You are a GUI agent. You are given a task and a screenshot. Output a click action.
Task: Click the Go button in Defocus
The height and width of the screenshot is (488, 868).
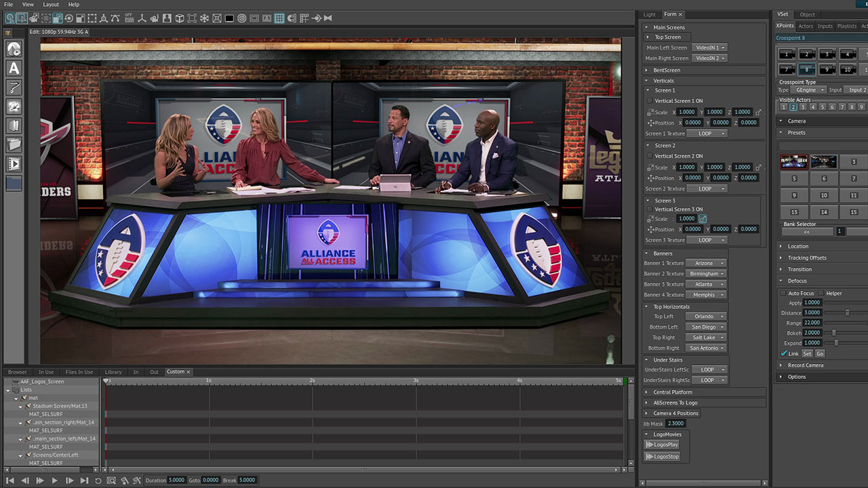pos(820,354)
